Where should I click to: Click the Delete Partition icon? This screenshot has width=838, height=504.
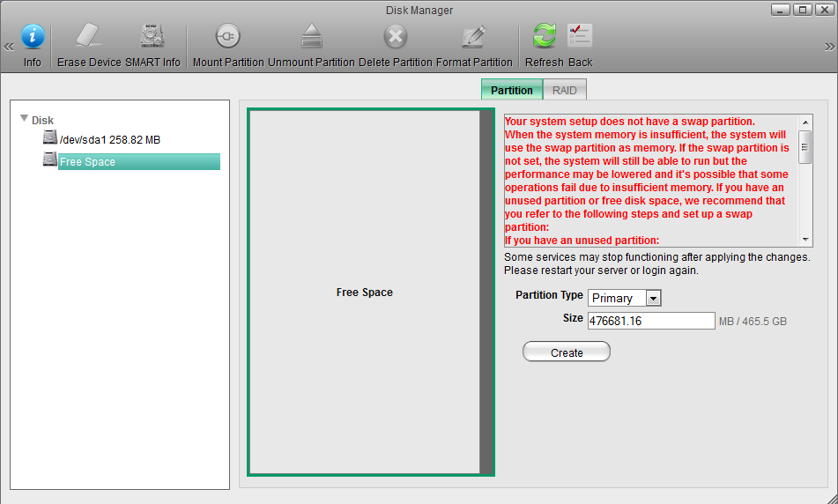pyautogui.click(x=396, y=37)
